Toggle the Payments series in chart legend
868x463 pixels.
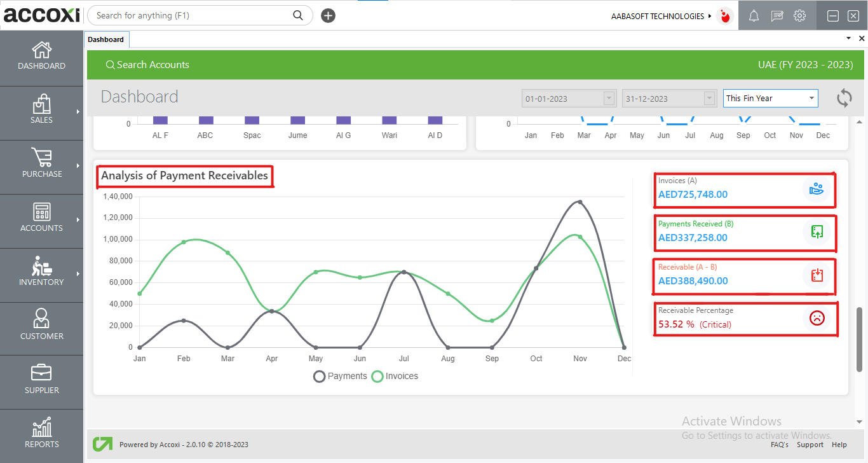point(341,376)
